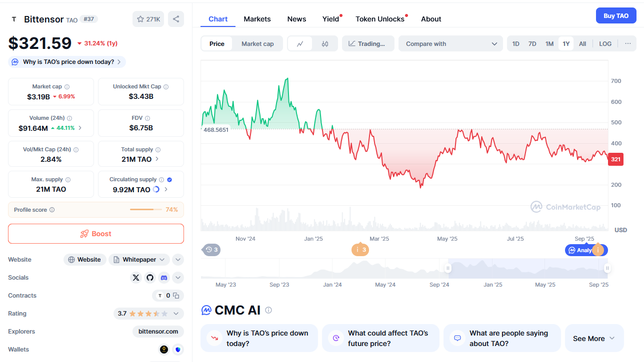
Task: Click the orange event marker near Mar '25
Action: point(360,250)
